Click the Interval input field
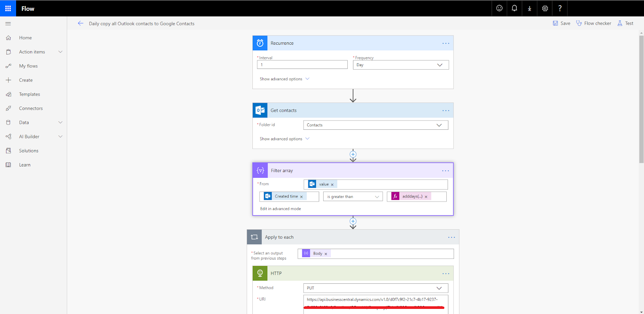 (x=302, y=64)
